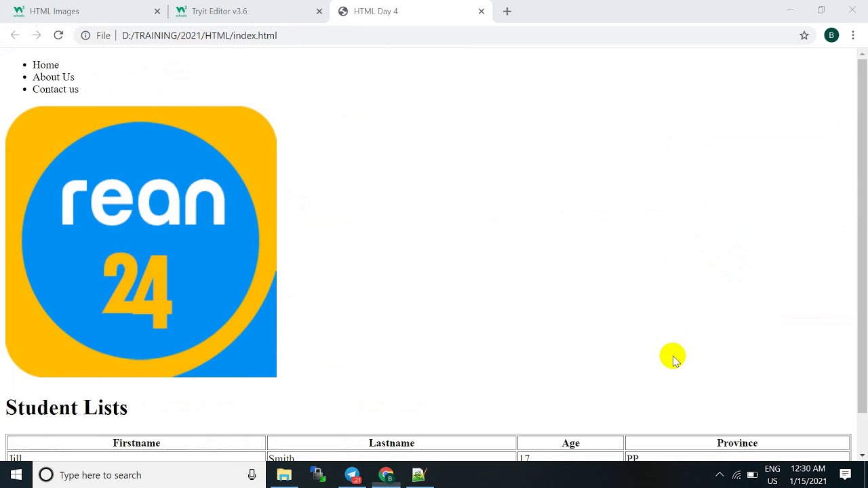Open the notification center icon

click(x=846, y=474)
